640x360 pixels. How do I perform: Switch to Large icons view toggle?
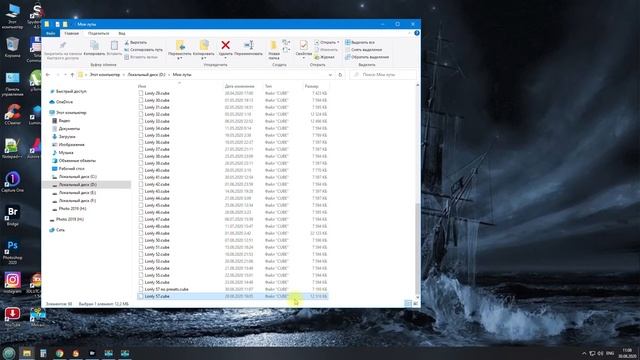pos(415,303)
